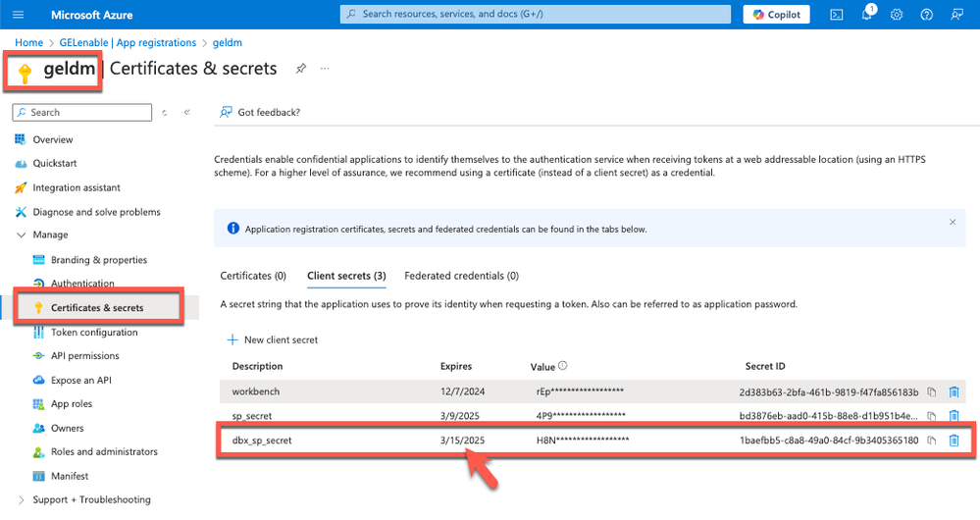This screenshot has height=520, width=980.
Task: Copy the workbench Secret ID
Action: (932, 391)
